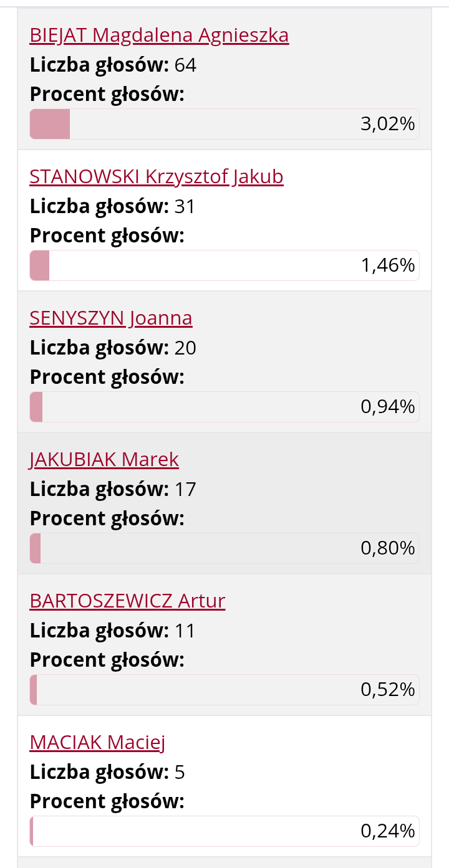Viewport: 449px width, 868px height.
Task: Click the 0,94% vote percentage bar
Action: 224,407
